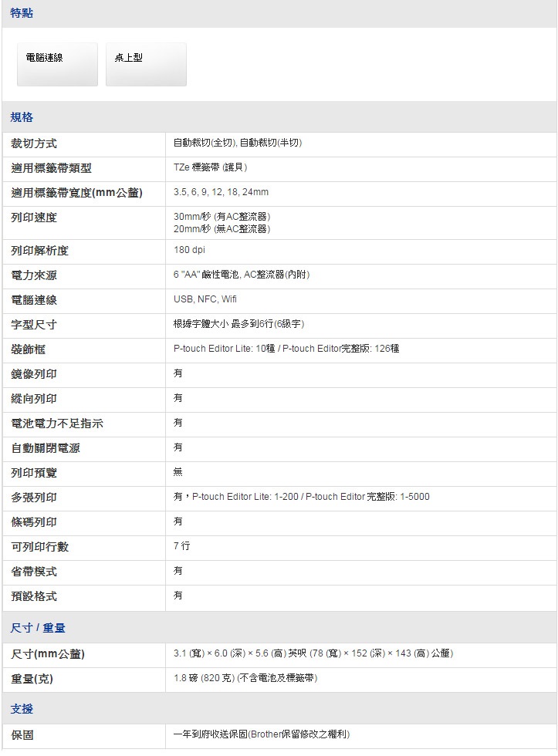Click the USB, NFC, Wifi value
558x756 pixels.
(x=205, y=299)
